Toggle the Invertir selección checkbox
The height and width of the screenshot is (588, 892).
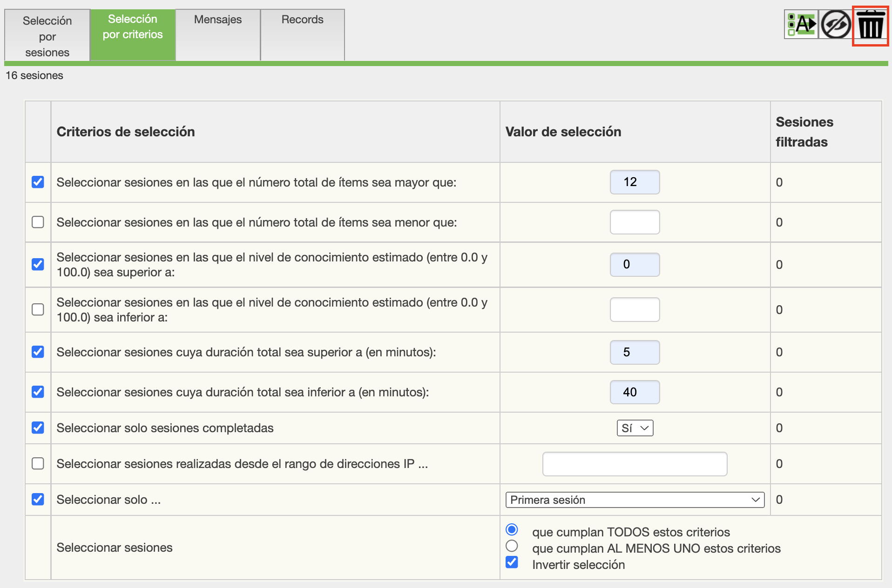(512, 562)
